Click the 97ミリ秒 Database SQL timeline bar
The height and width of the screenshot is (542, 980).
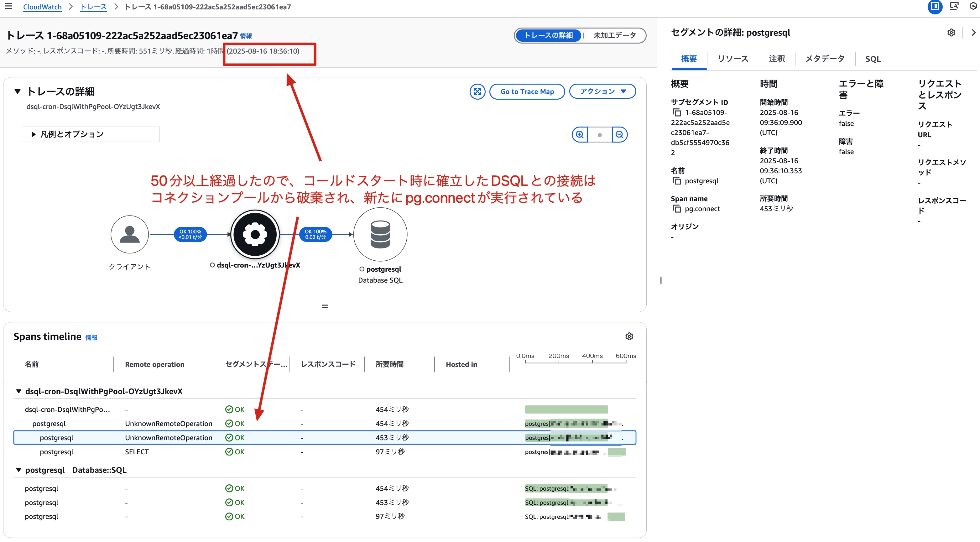[616, 517]
